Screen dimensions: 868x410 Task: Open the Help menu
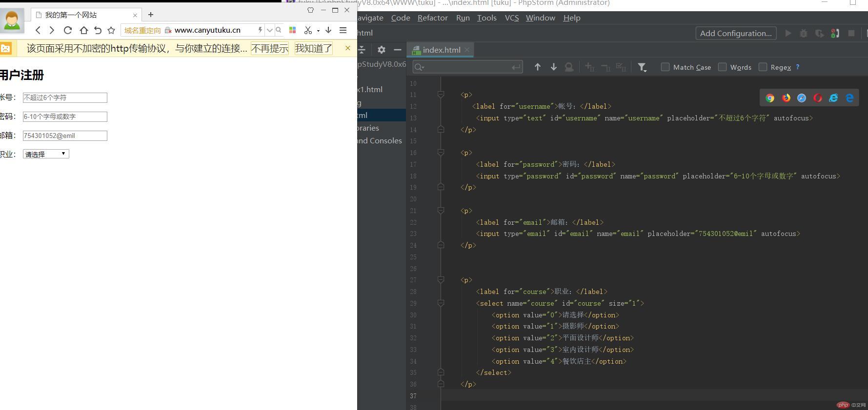572,18
